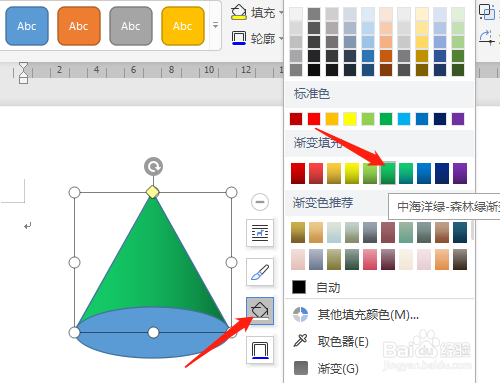Viewport: 500px width, 383px height.
Task: Click the 填充 paint bucket icon in ribbon
Action: click(x=239, y=12)
